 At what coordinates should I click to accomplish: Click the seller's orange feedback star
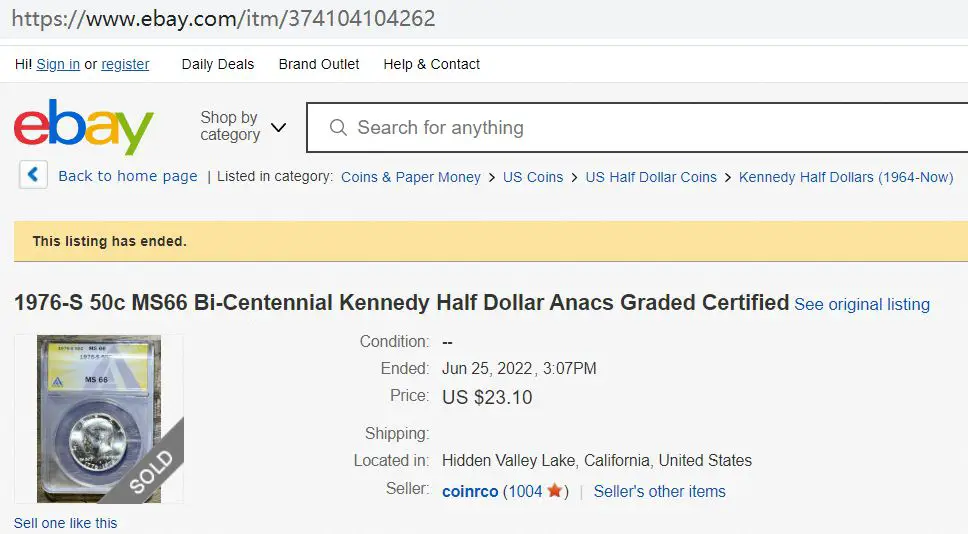(554, 491)
